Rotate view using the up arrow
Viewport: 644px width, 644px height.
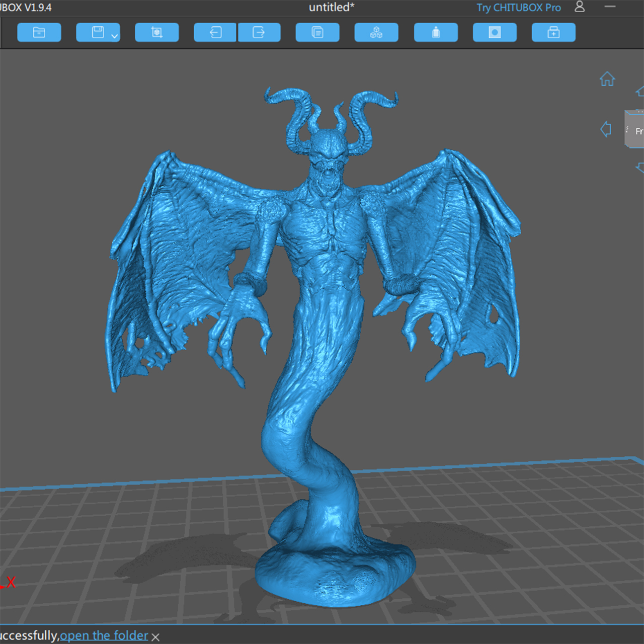[640, 92]
